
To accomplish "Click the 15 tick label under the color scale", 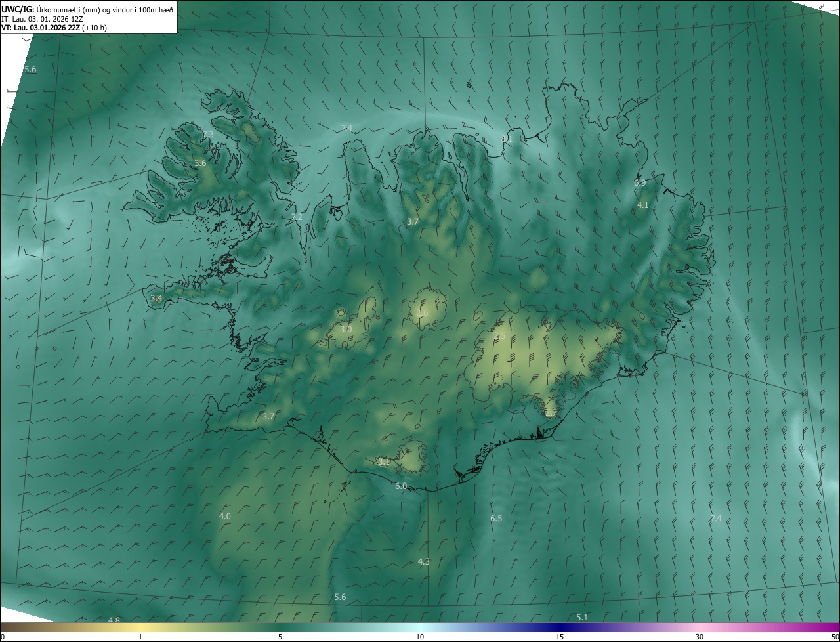I will pyautogui.click(x=560, y=637).
